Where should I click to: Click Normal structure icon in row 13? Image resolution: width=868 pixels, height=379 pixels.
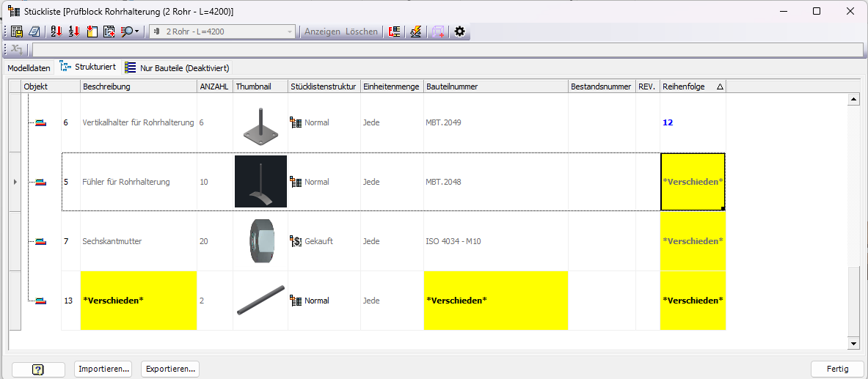click(296, 301)
